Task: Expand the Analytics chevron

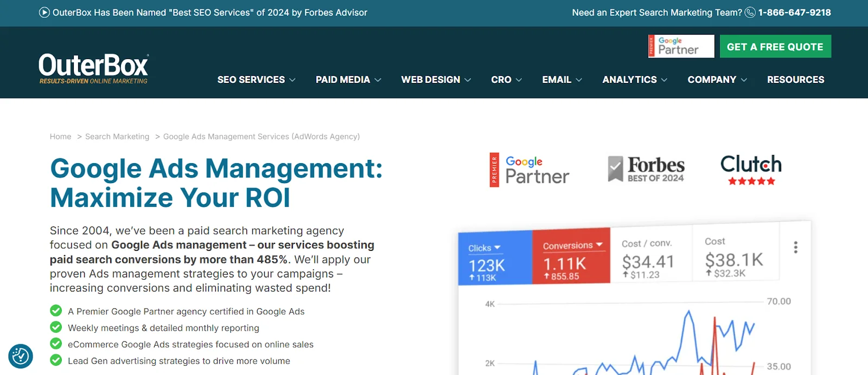Action: point(664,80)
